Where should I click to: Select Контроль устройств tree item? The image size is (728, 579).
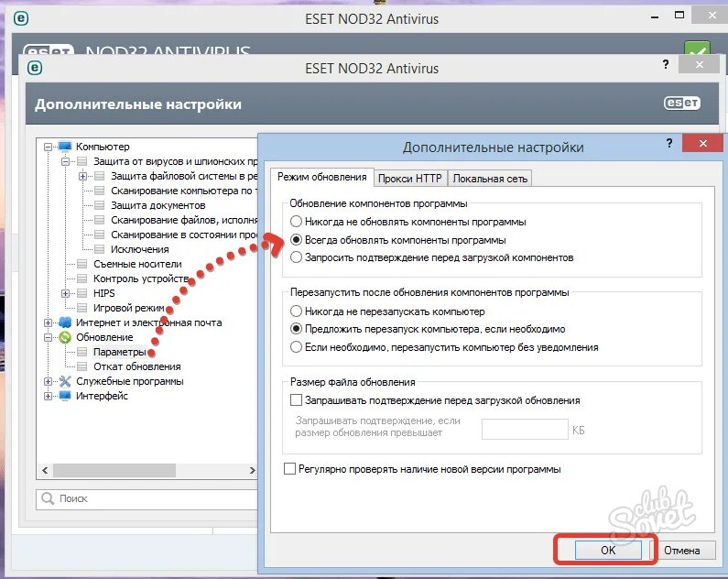pos(141,279)
